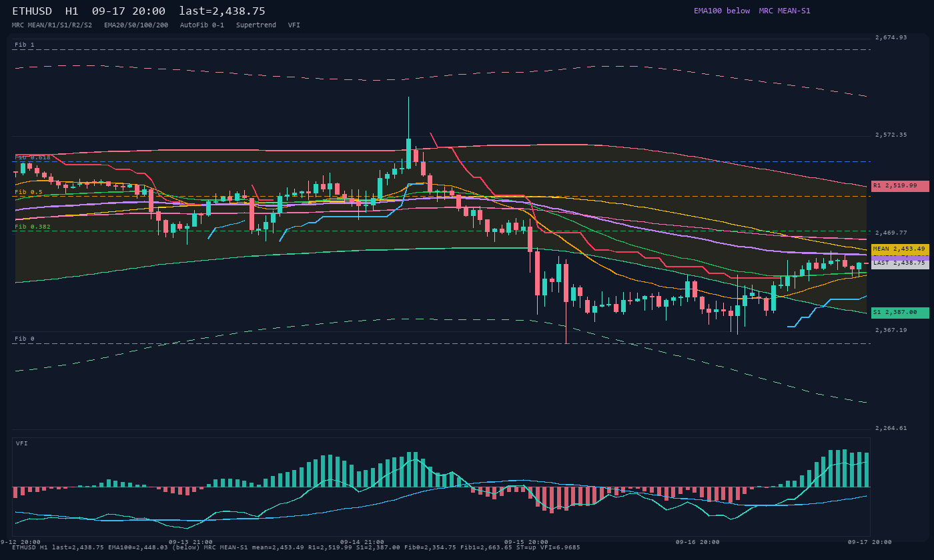Viewport: 934px width, 560px height.
Task: Click the Fib 0.618 level label
Action: tap(33, 157)
